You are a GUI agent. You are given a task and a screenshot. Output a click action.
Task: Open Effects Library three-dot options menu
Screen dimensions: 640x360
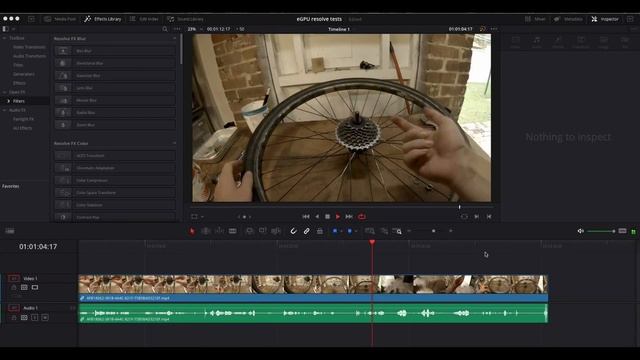click(177, 29)
